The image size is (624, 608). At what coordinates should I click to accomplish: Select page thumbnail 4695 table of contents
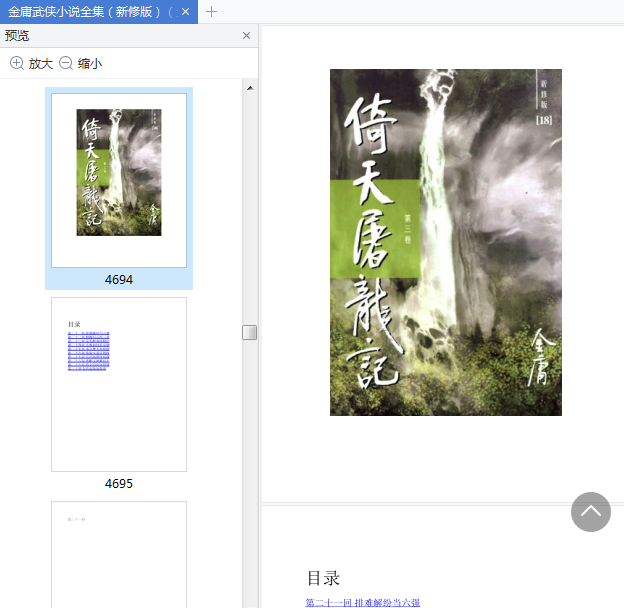(x=119, y=384)
